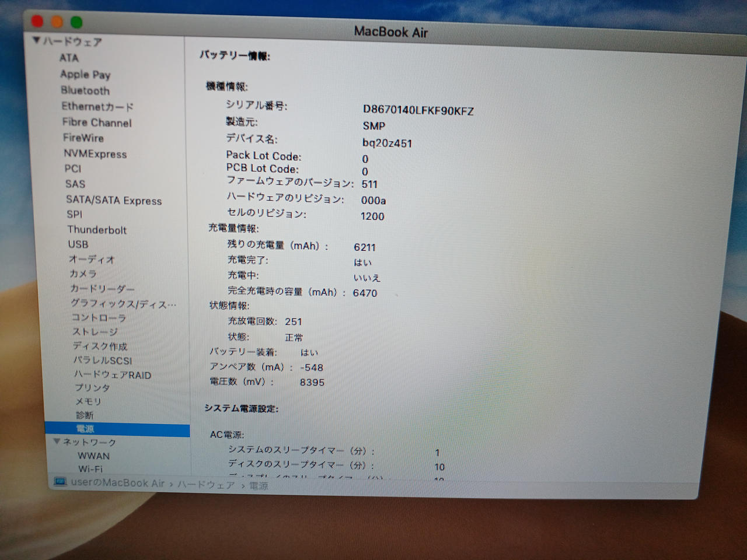Viewport: 747px width, 560px height.
Task: Open the 診断 entry
Action: point(85,415)
